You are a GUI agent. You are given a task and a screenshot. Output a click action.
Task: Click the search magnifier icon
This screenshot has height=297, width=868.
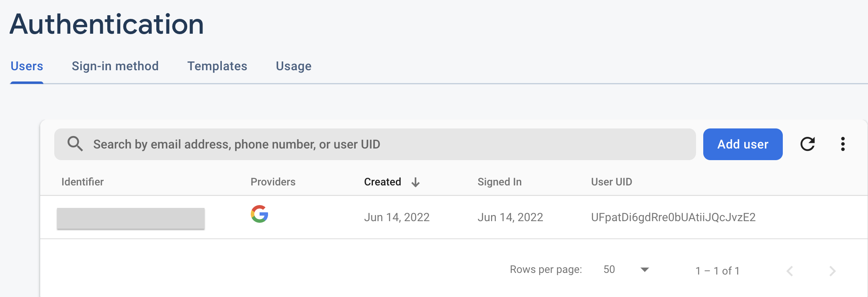coord(75,144)
